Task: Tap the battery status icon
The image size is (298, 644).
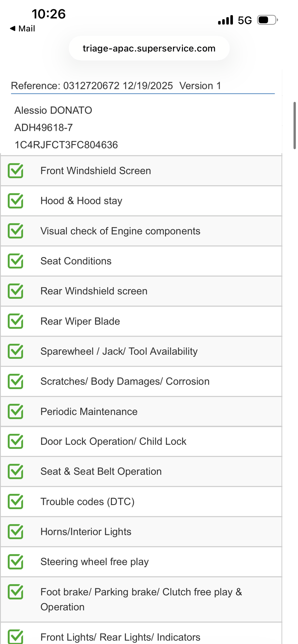Action: click(268, 20)
